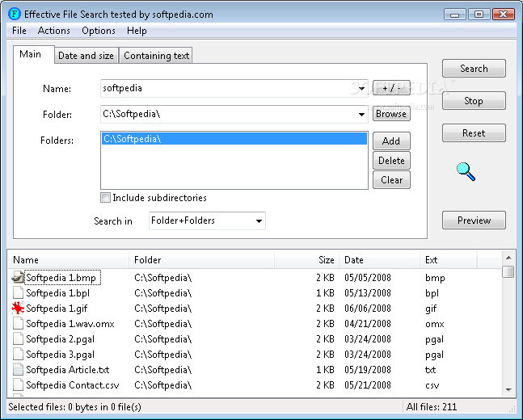Viewport: 523px width, 420px height.
Task: Click the Delete folder button
Action: point(391,161)
